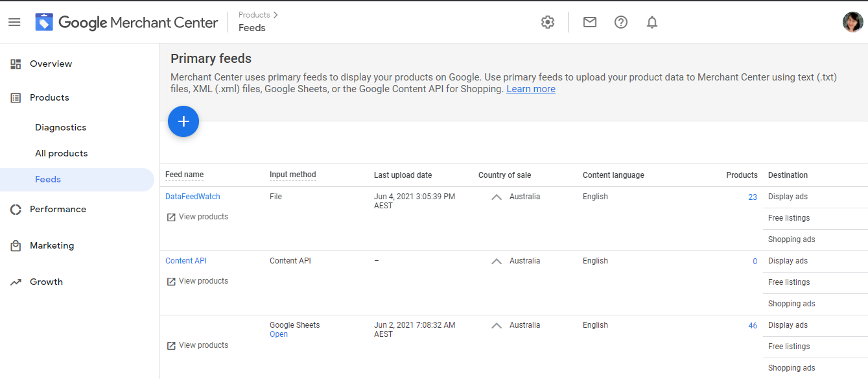Click the Feeds page title in header

coord(252,28)
